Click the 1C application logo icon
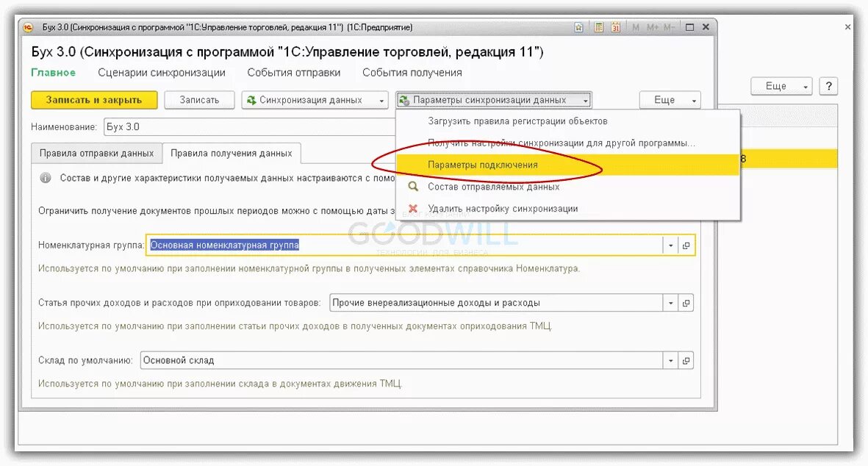The width and height of the screenshot is (868, 466). (x=29, y=27)
